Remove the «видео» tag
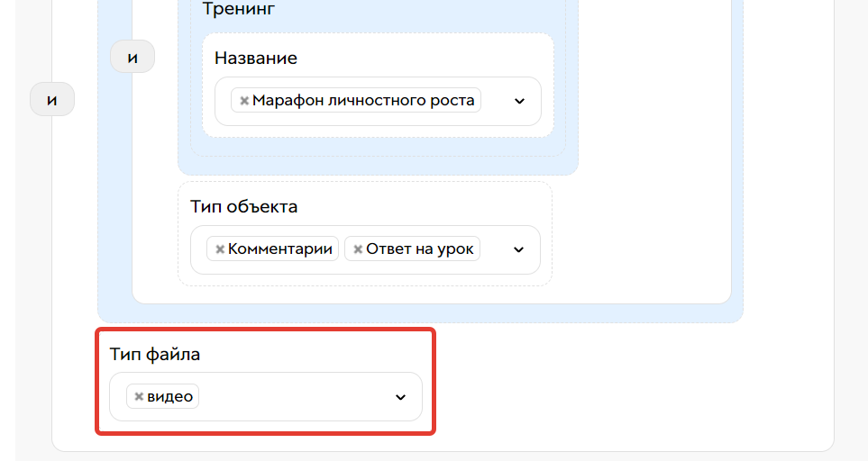The height and width of the screenshot is (461, 868). 139,397
